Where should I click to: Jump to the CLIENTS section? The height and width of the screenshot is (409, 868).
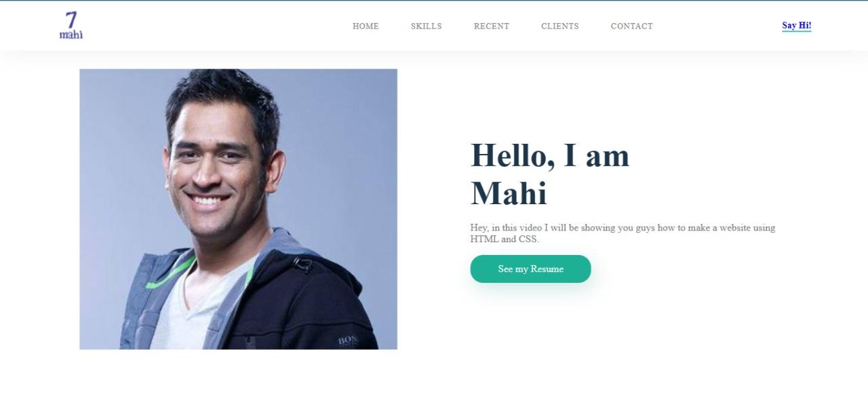coord(560,26)
